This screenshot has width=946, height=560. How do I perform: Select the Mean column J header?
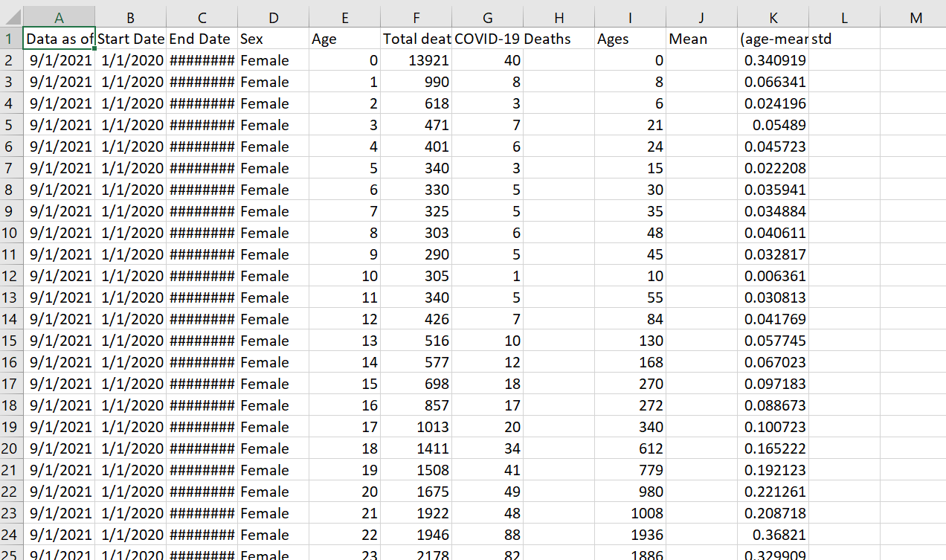point(701,16)
